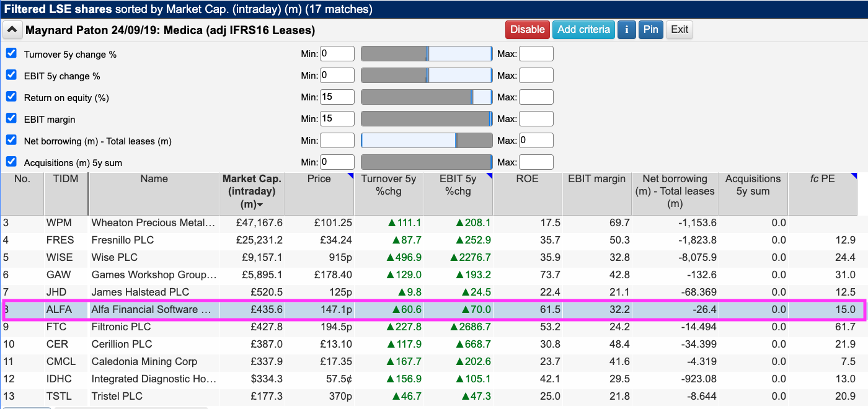Untick the EBIT margin criterion checkbox
Image resolution: width=868 pixels, height=409 pixels.
(11, 118)
